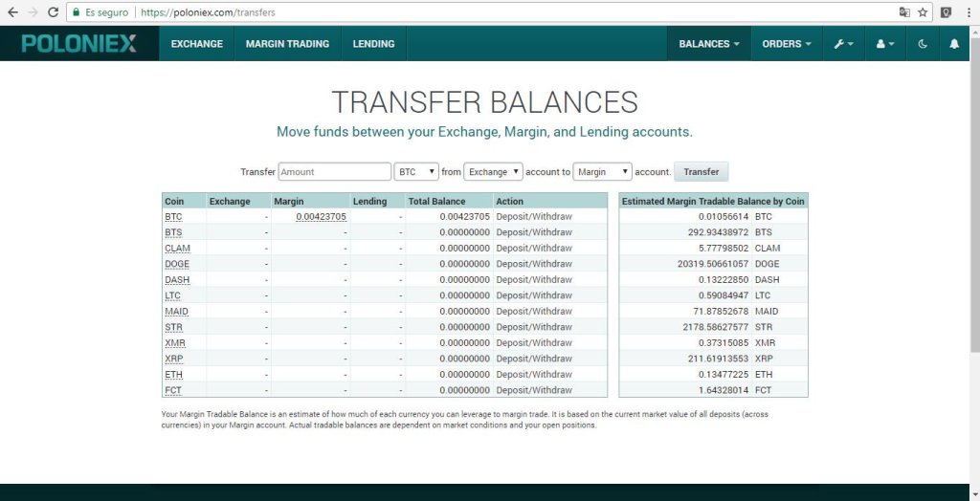
Task: Open the to-account Margin dropdown
Action: point(603,172)
